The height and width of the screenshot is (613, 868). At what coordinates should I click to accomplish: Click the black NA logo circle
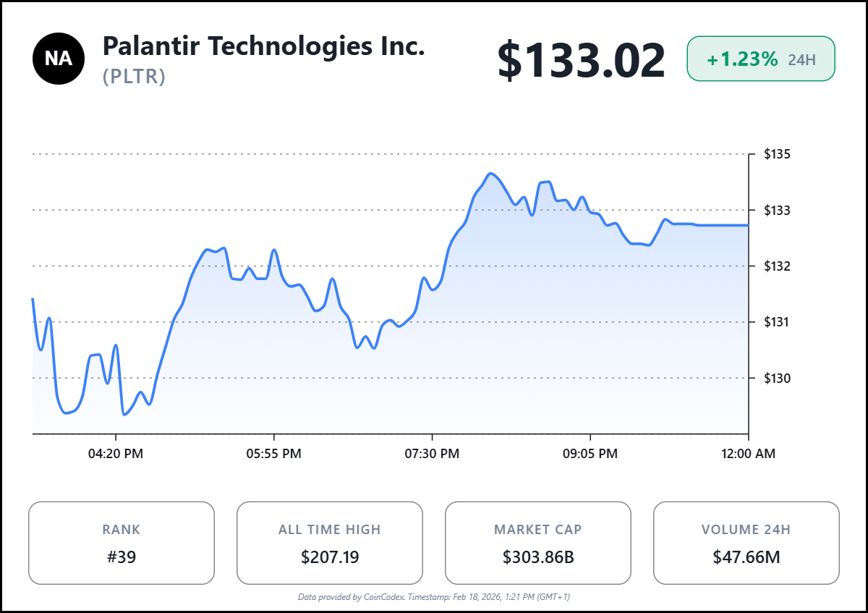click(x=59, y=59)
